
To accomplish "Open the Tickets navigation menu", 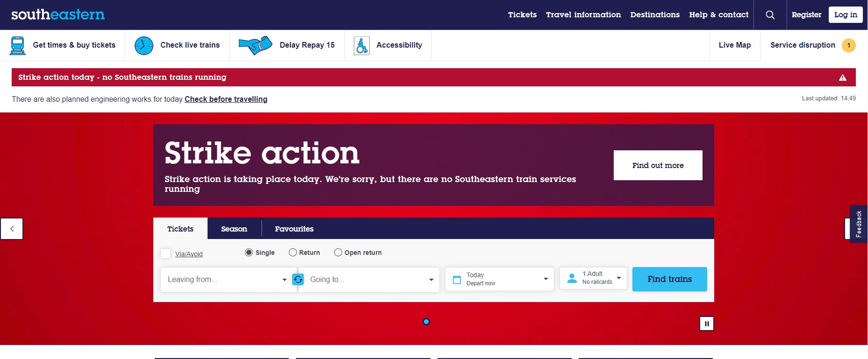I will [x=522, y=14].
